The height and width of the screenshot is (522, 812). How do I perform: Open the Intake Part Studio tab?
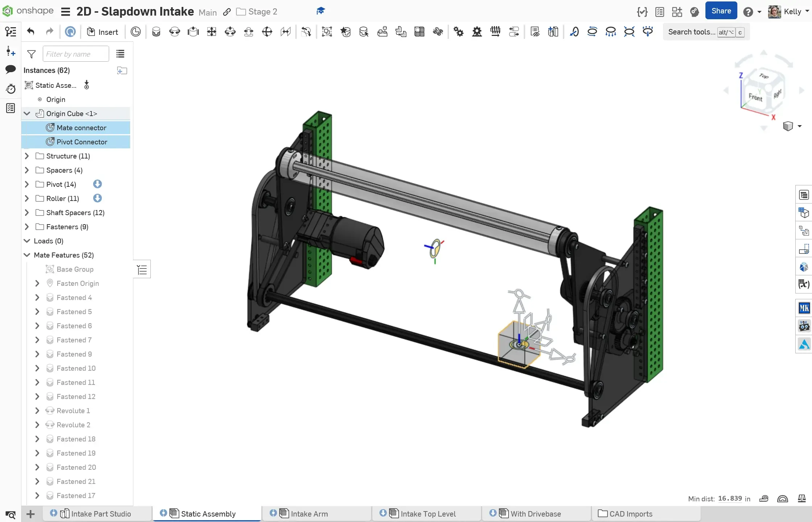(101, 514)
